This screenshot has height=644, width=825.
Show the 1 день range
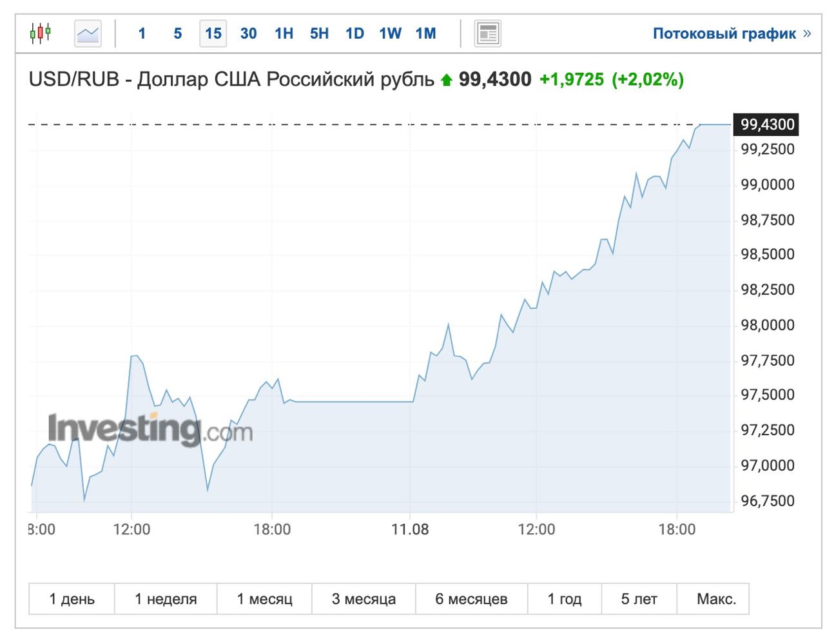coord(72,599)
